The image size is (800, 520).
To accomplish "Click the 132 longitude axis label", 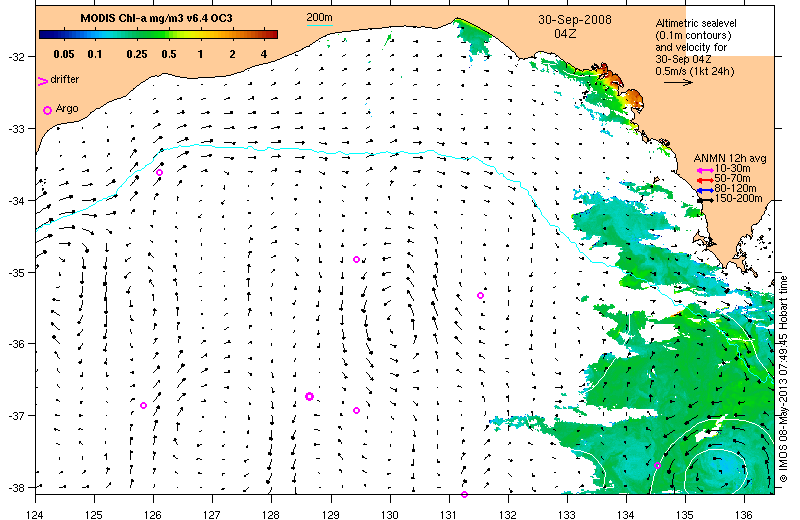I will point(508,514).
